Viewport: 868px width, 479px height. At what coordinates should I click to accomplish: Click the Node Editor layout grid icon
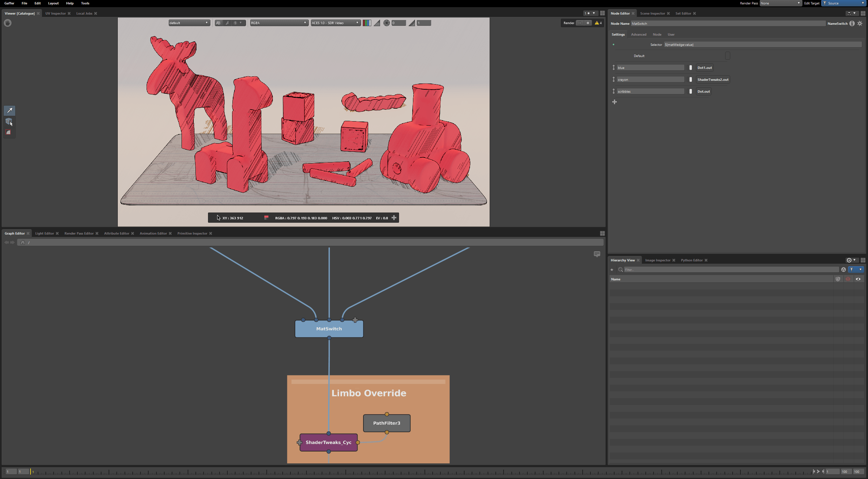pos(863,13)
